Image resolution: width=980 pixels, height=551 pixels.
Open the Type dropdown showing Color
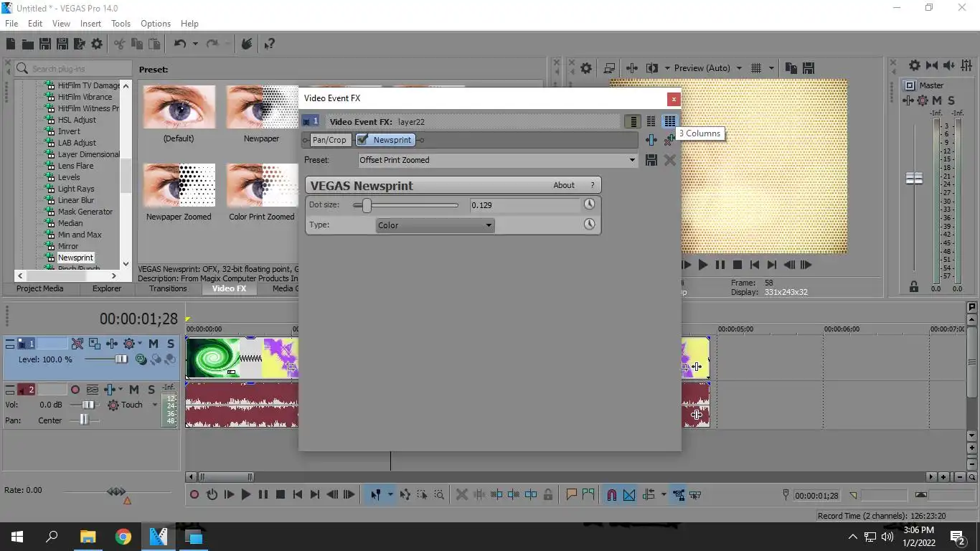[435, 225]
